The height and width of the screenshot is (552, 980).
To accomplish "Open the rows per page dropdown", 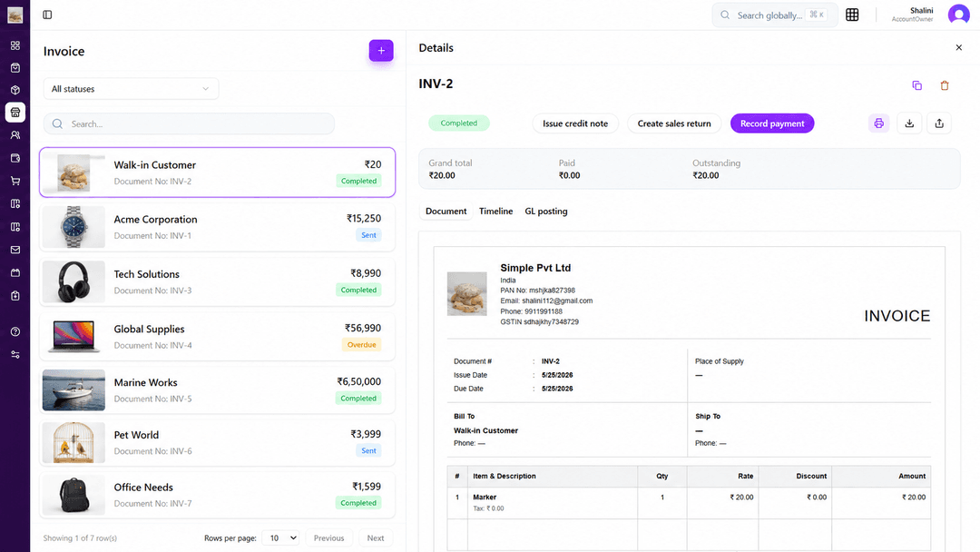I will [x=280, y=537].
